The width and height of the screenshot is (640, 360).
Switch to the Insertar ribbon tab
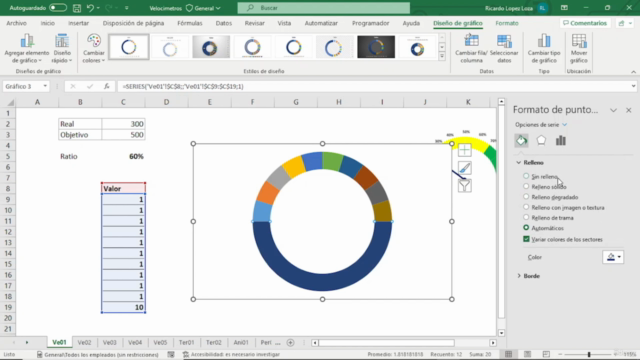point(78,23)
